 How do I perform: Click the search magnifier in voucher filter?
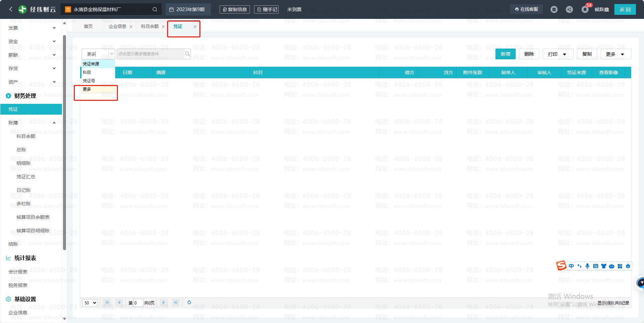point(187,54)
